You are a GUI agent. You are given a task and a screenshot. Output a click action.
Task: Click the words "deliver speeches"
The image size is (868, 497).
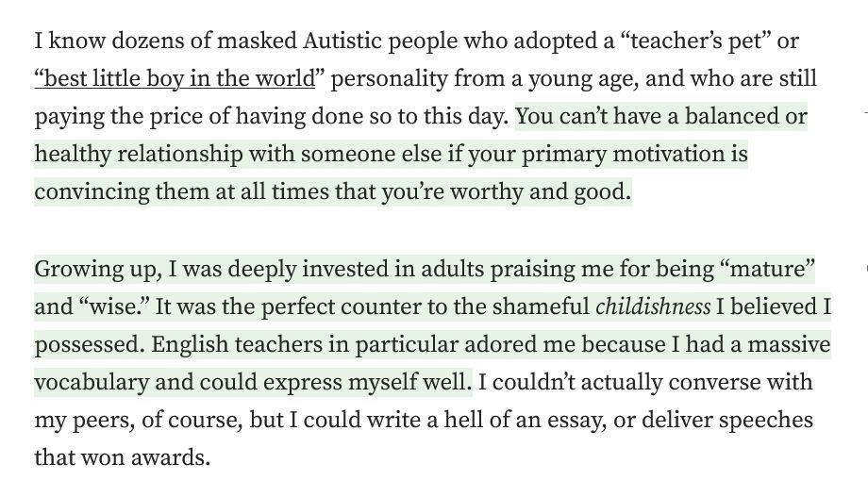pyautogui.click(x=726, y=420)
